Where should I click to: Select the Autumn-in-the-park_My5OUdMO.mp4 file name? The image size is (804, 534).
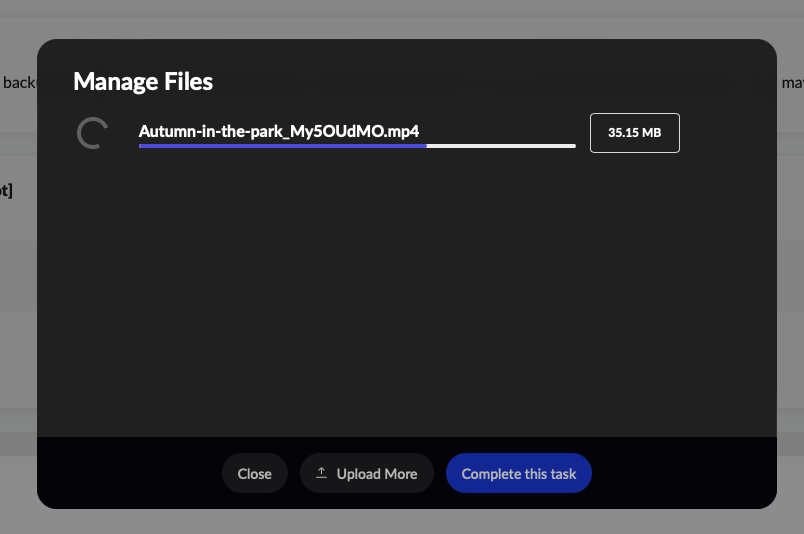pos(278,131)
